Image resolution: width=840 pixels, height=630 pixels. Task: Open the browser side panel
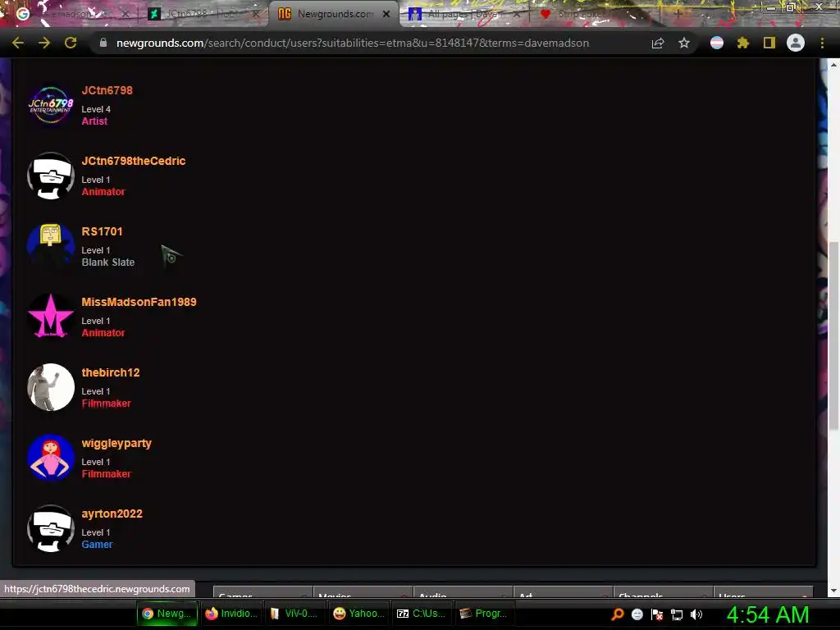pos(769,43)
